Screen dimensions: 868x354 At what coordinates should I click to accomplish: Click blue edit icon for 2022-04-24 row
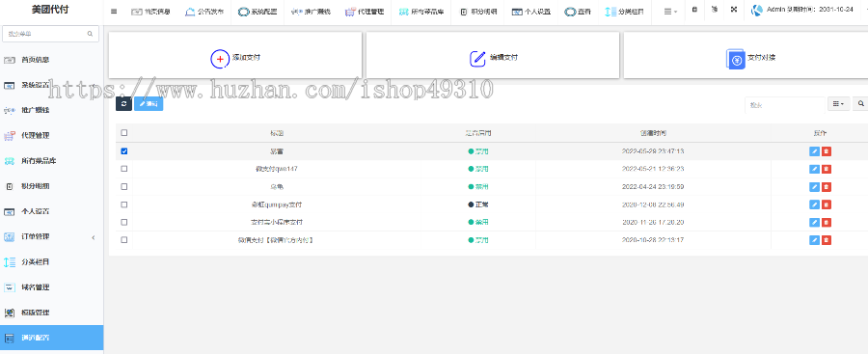pyautogui.click(x=814, y=187)
